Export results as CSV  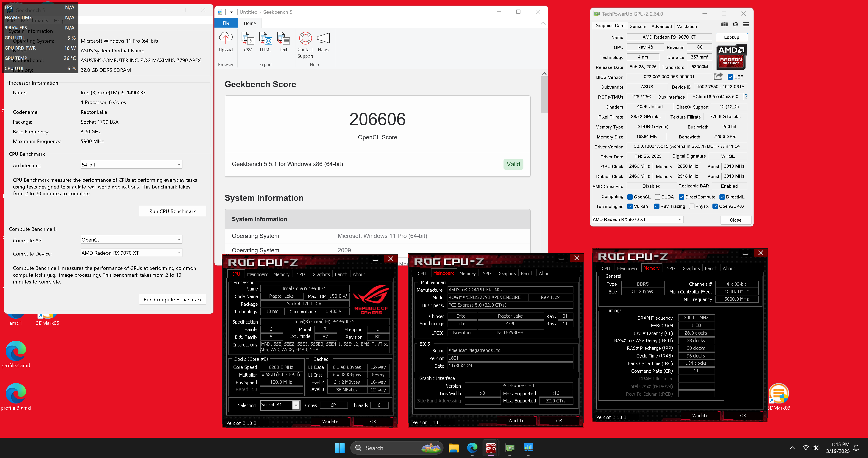(248, 42)
